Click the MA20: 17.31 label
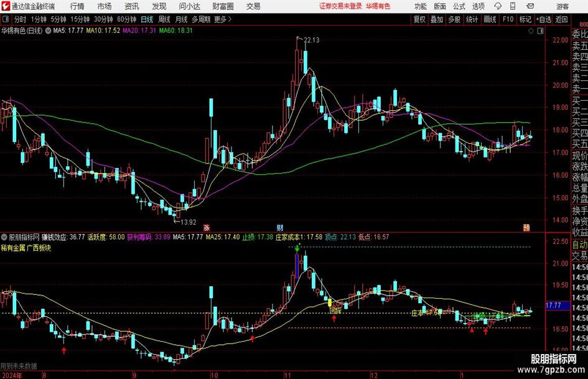Screen dimensions: 588x379 [x=139, y=30]
